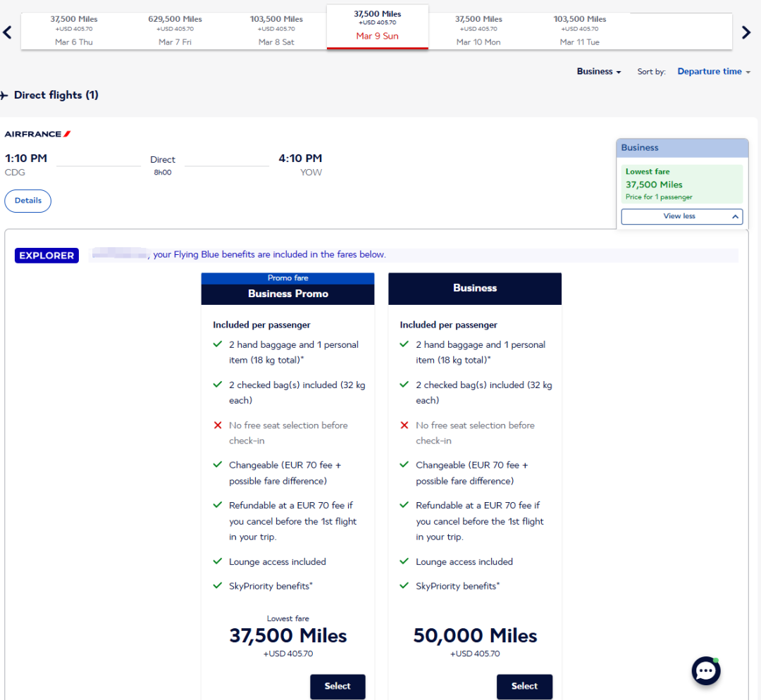Click the Air France logo
This screenshot has width=761, height=700.
point(38,134)
